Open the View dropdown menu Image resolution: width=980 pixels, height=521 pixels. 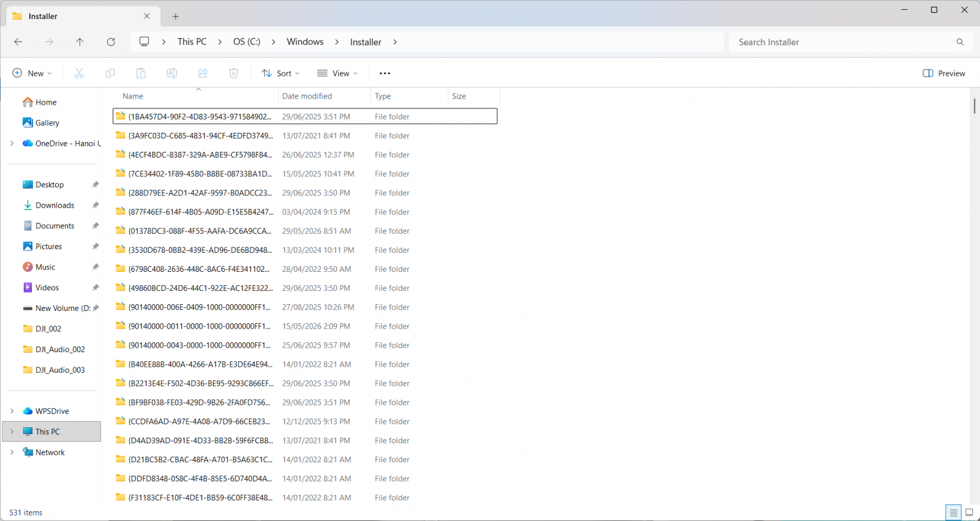pos(337,73)
